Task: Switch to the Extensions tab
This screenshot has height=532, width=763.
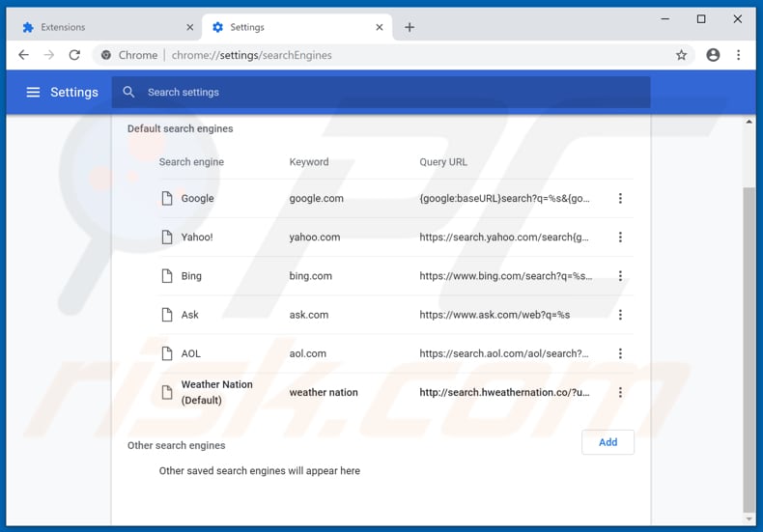Action: [107, 27]
